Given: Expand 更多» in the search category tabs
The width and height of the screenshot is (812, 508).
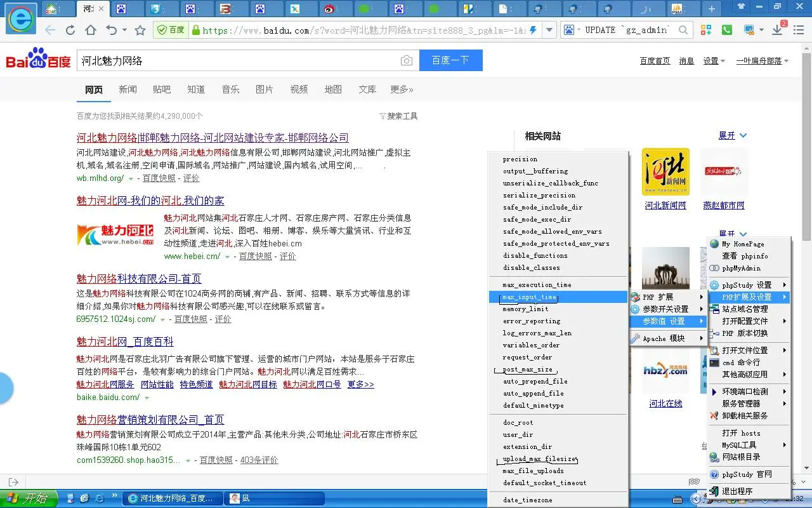Looking at the screenshot, I should (x=402, y=90).
